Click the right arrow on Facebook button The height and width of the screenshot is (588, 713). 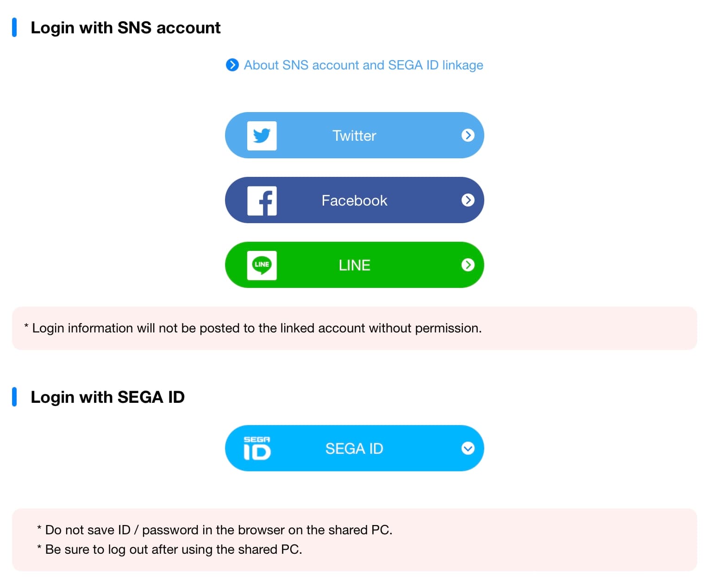(468, 200)
